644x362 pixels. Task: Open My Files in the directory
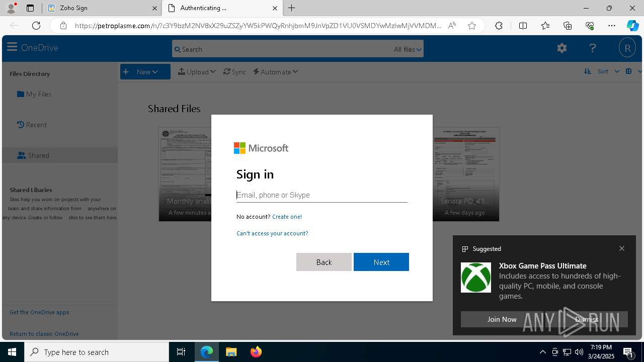(34, 94)
